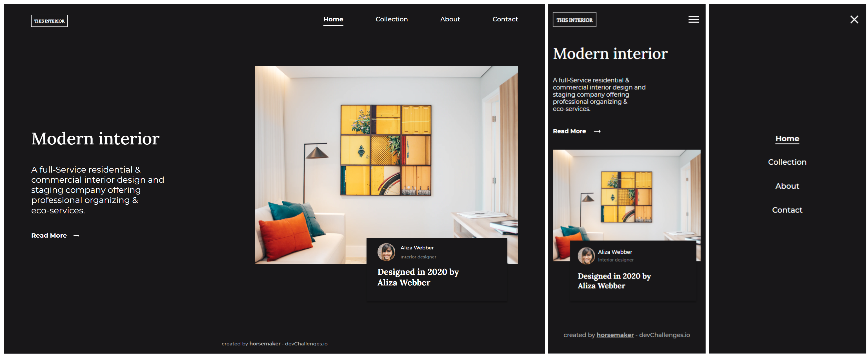This screenshot has height=355, width=868.
Task: Follow horsemaker link in mobile footer
Action: point(615,335)
